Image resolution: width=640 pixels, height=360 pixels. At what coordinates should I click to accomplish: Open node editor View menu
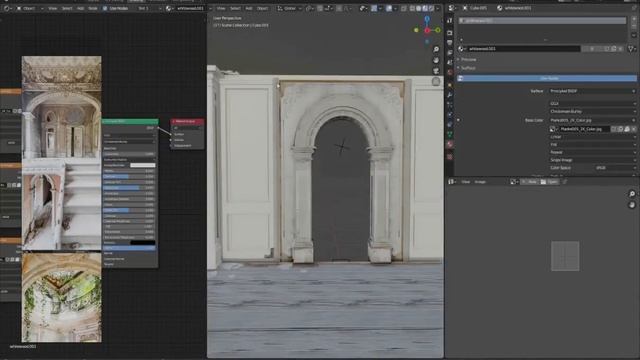(x=53, y=8)
